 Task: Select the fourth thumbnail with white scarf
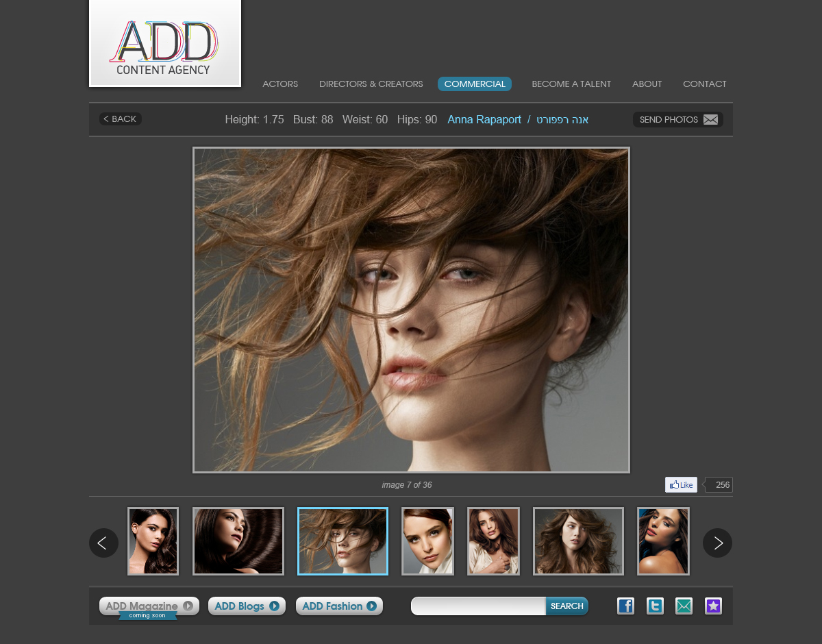427,541
